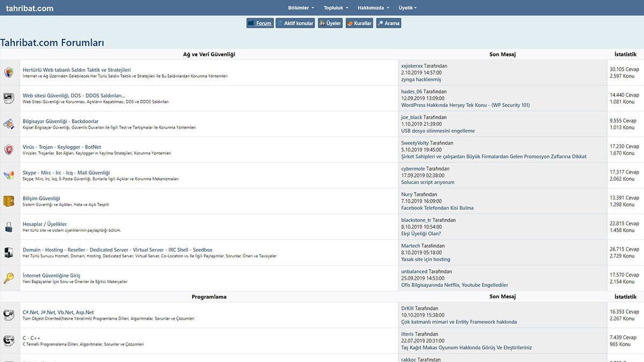Click the icon beside Web sitesi Güvenliği forum
The image size is (644, 362).
click(x=9, y=98)
